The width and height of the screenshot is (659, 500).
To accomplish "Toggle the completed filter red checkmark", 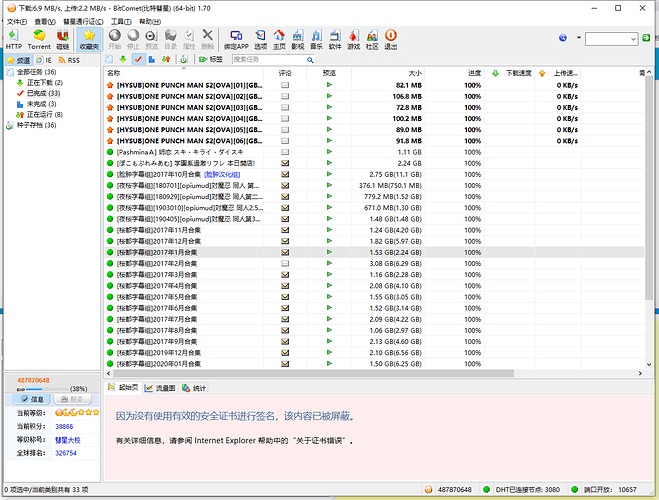I will click(x=137, y=60).
